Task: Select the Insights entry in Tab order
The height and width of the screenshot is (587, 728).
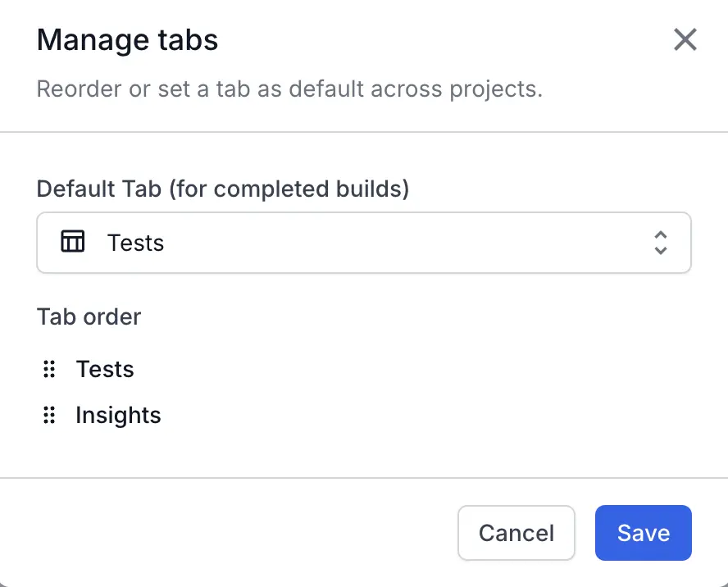Action: (x=118, y=416)
